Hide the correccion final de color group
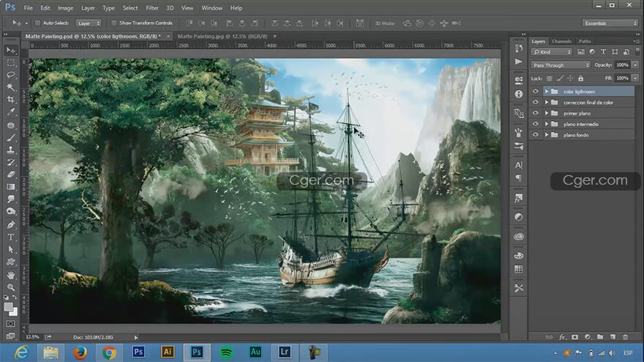Viewport: 644px width, 362px height. 536,102
